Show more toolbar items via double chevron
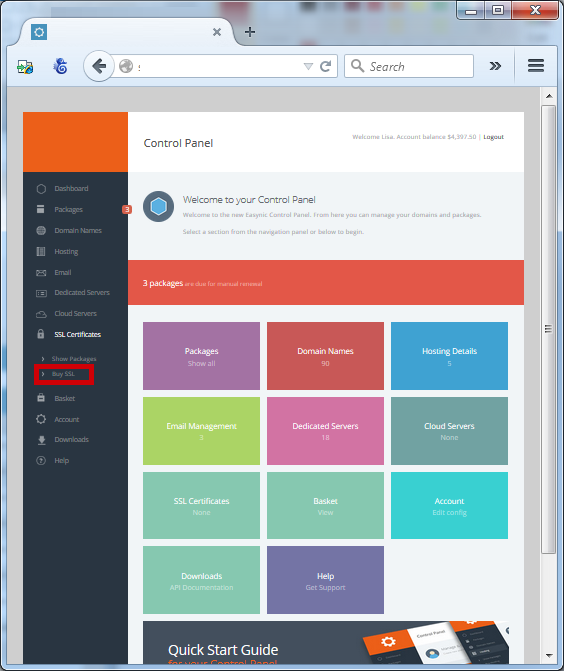The height and width of the screenshot is (671, 564). pyautogui.click(x=495, y=66)
